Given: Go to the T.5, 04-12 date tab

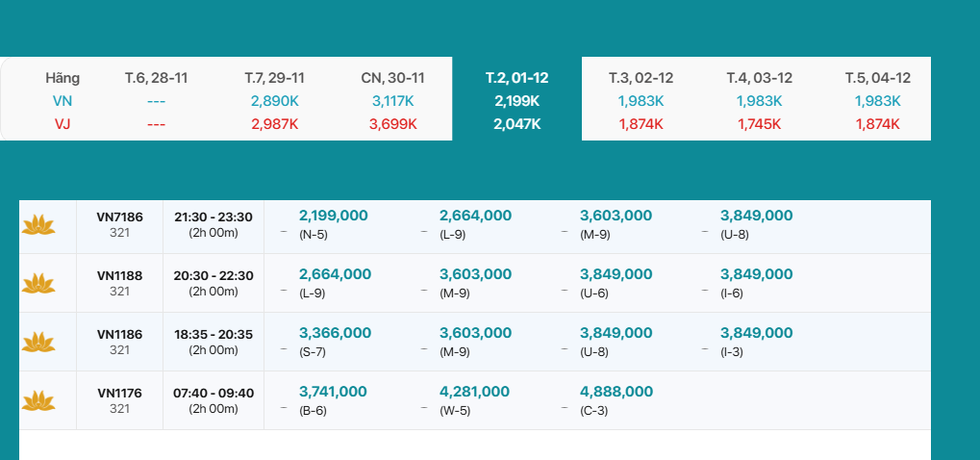Looking at the screenshot, I should [x=877, y=78].
